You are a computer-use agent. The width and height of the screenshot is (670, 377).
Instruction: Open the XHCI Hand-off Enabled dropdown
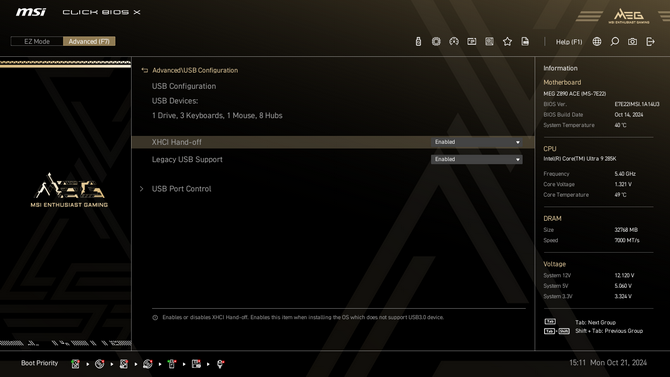(476, 142)
